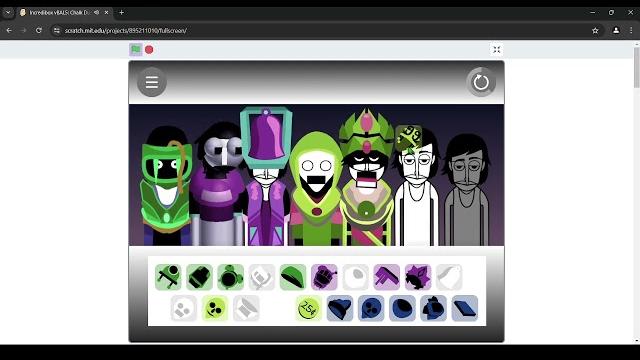Select the blue oval sound icon
Screen dimensions: 640x360
[x=402, y=308]
